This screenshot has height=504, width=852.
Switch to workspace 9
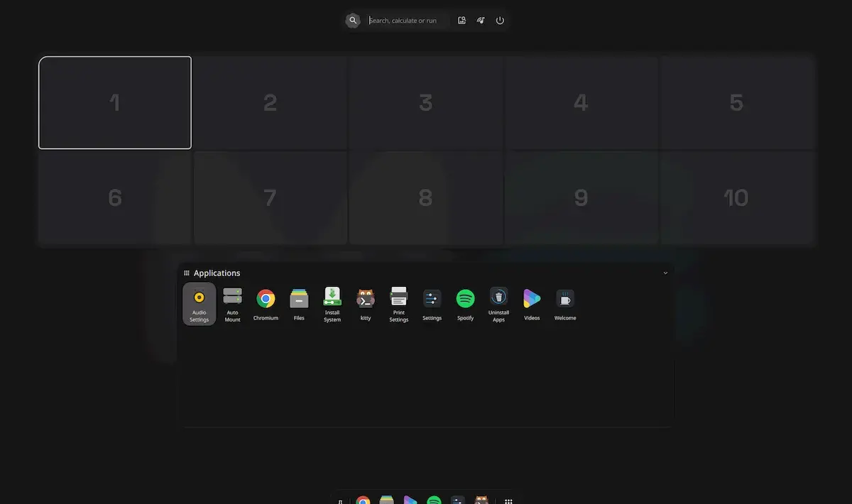click(581, 197)
